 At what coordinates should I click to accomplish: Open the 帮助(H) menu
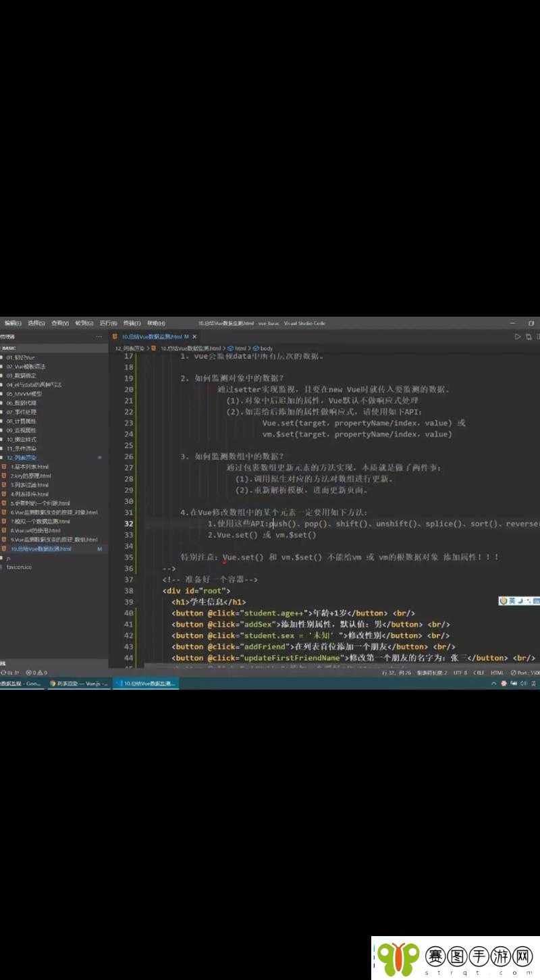[156, 323]
